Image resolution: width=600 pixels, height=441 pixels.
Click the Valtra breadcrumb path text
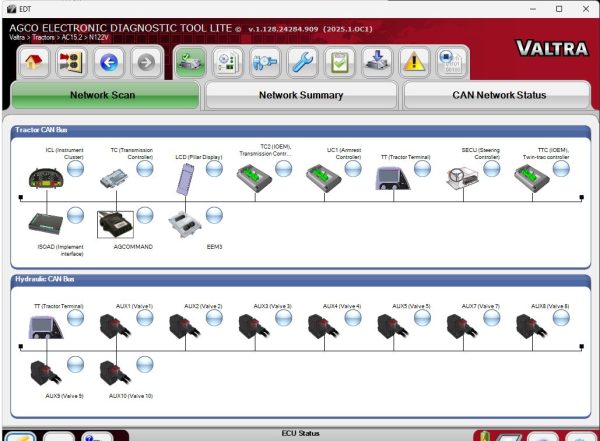coord(59,38)
